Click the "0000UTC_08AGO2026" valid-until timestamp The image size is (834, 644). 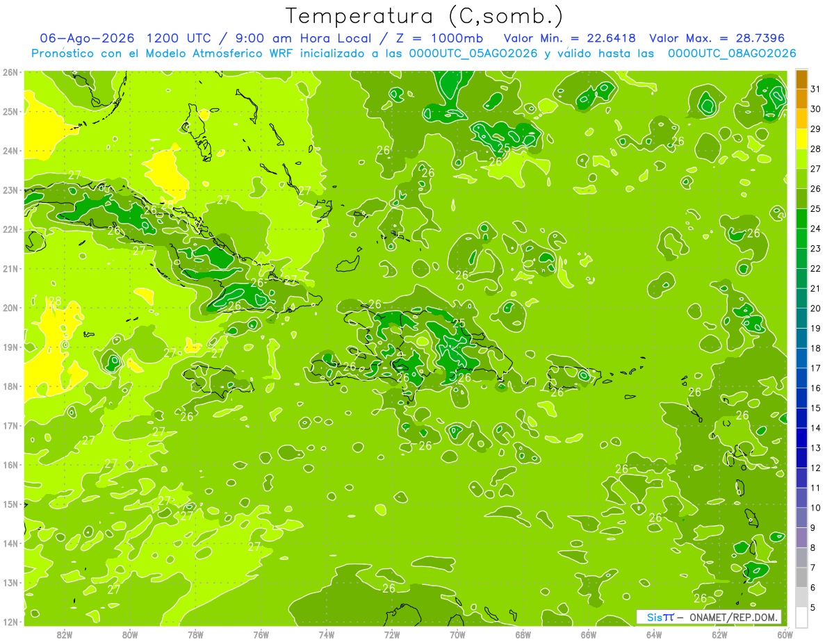point(732,53)
